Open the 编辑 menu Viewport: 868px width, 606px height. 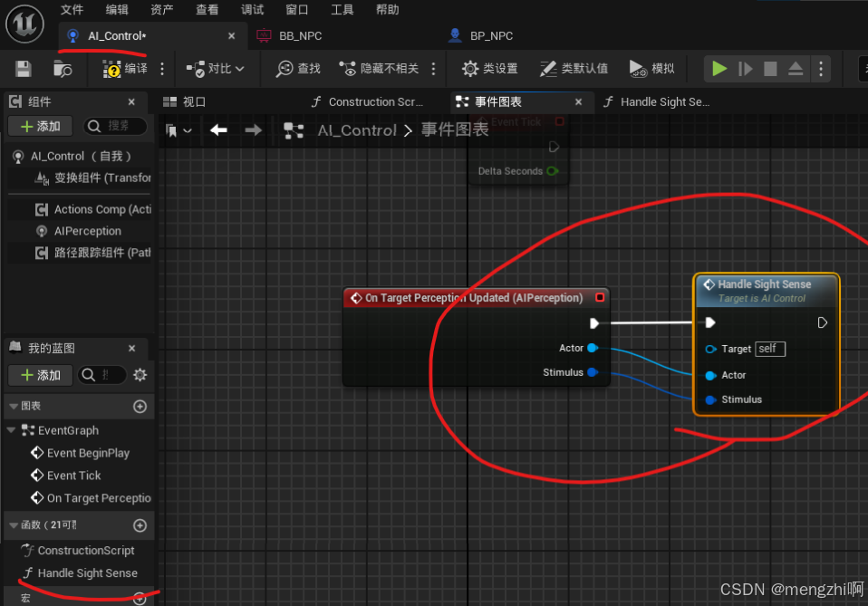[117, 9]
